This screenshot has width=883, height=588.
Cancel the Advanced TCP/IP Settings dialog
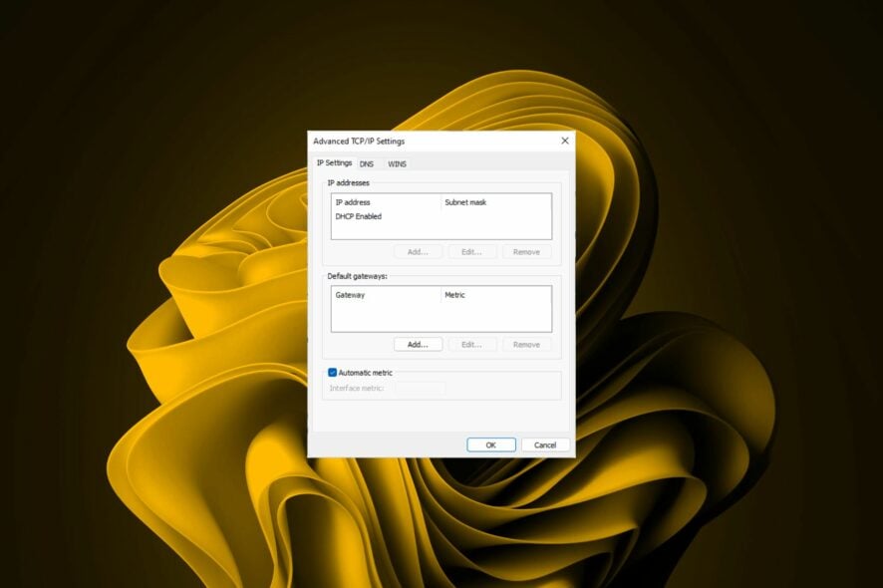pos(544,444)
